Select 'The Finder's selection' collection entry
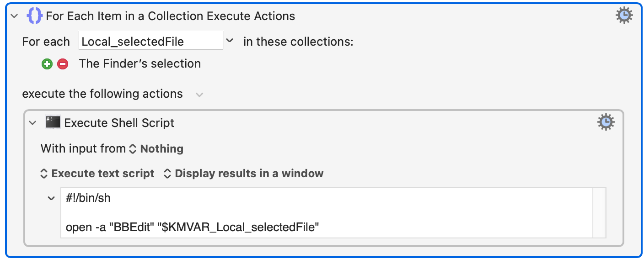 pos(140,63)
